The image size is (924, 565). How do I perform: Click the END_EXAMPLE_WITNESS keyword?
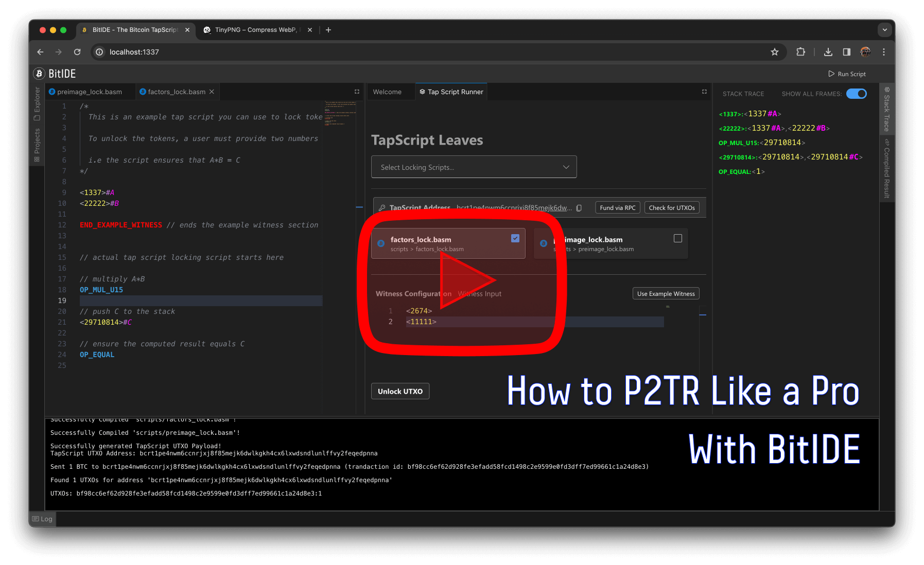pyautogui.click(x=121, y=225)
